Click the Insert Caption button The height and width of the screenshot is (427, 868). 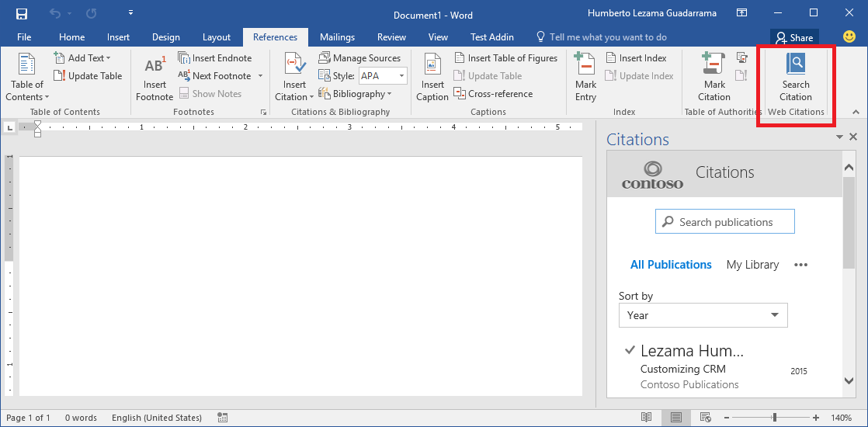pyautogui.click(x=432, y=78)
